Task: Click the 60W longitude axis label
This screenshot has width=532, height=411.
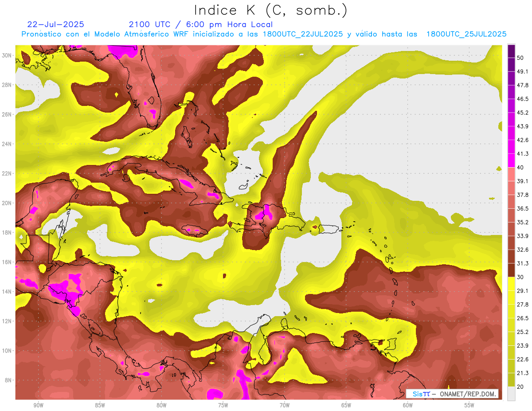Action: [408, 405]
